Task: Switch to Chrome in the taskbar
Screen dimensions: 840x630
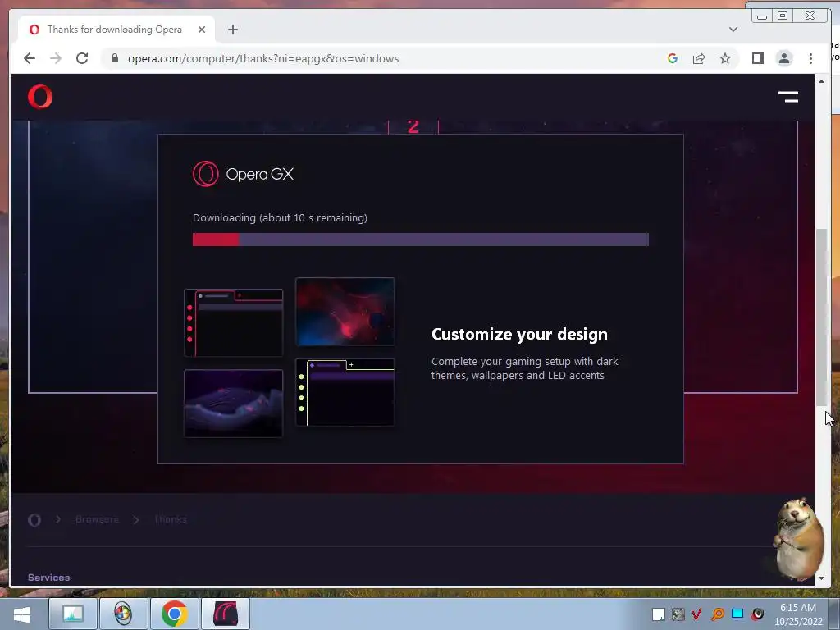Action: click(174, 614)
